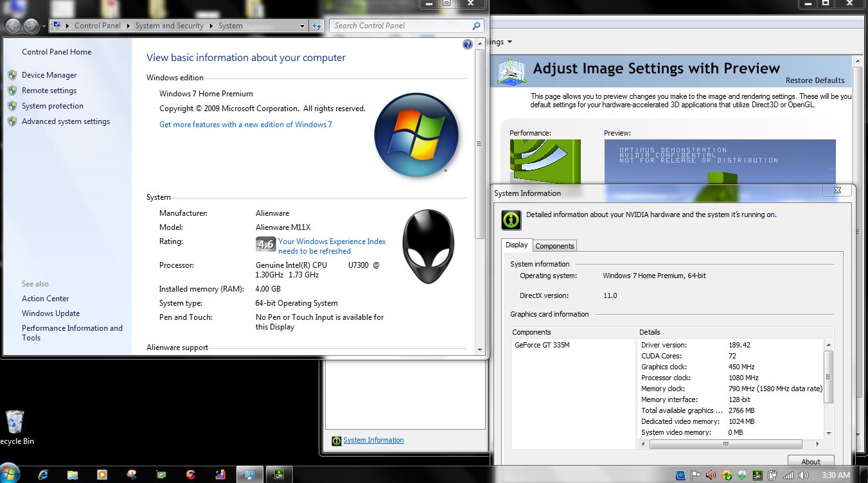Open Action Center flag tray icon
The height and width of the screenshot is (483, 868).
click(x=696, y=476)
